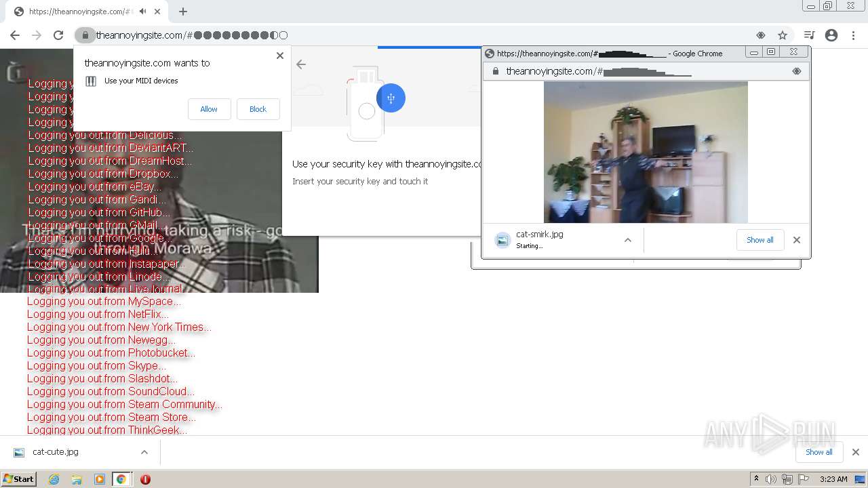Screen dimensions: 868x488
Task: Open the file explorer folder icon on taskbar
Action: tap(77, 479)
